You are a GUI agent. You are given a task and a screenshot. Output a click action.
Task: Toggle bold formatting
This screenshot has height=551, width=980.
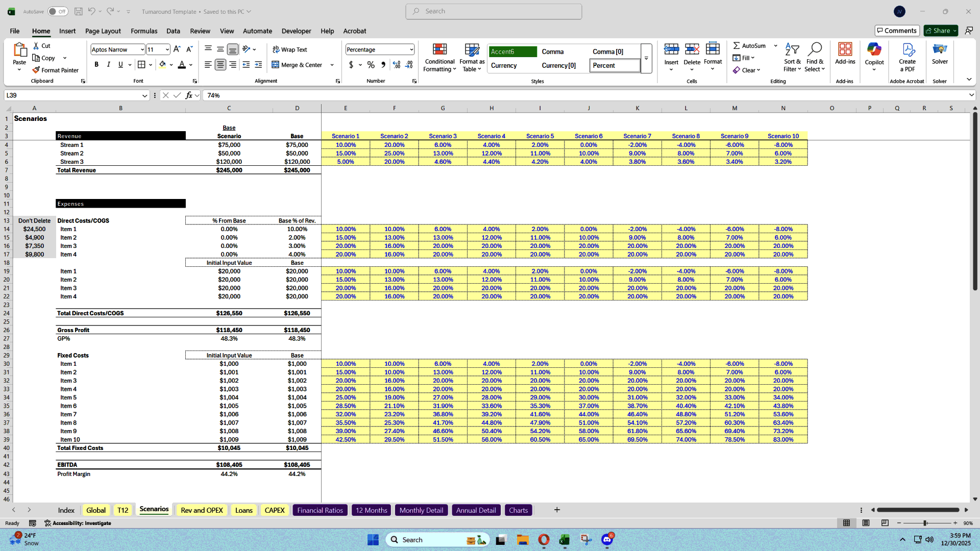(x=96, y=65)
